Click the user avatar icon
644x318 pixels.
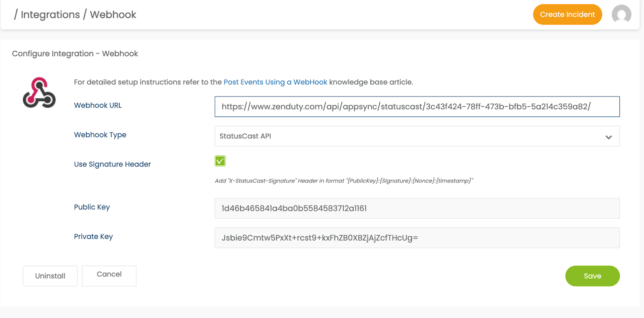pos(621,14)
